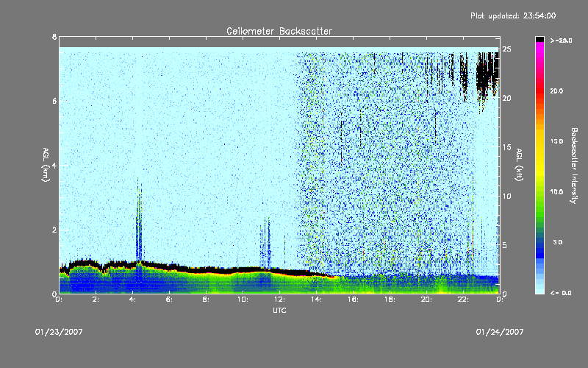Click the start date 01/23/2007 label
588x368 pixels.
pos(59,332)
